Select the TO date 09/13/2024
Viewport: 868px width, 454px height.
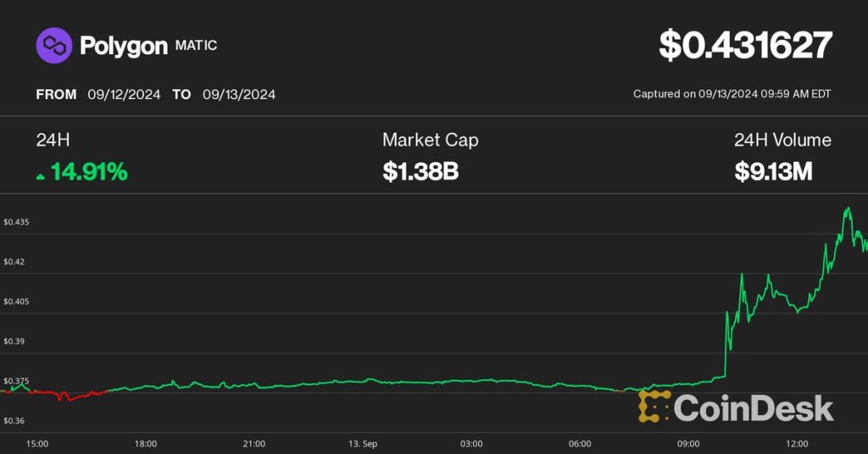(239, 94)
